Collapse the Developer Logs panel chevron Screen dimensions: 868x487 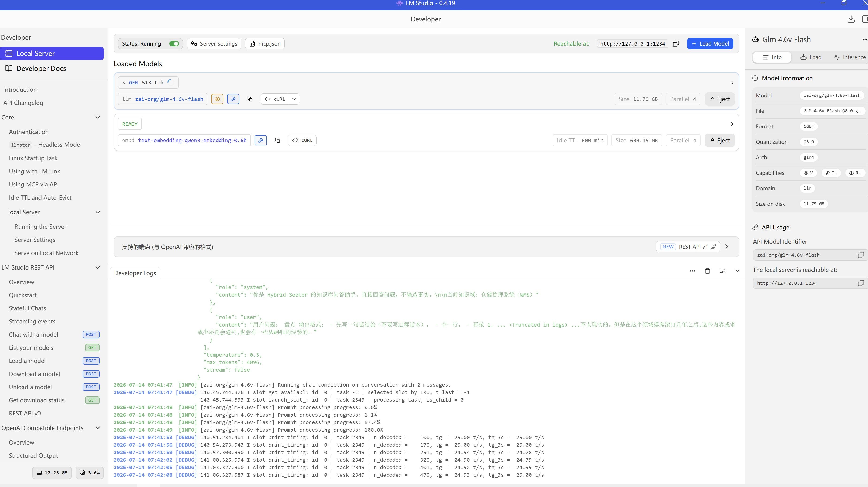[737, 271]
